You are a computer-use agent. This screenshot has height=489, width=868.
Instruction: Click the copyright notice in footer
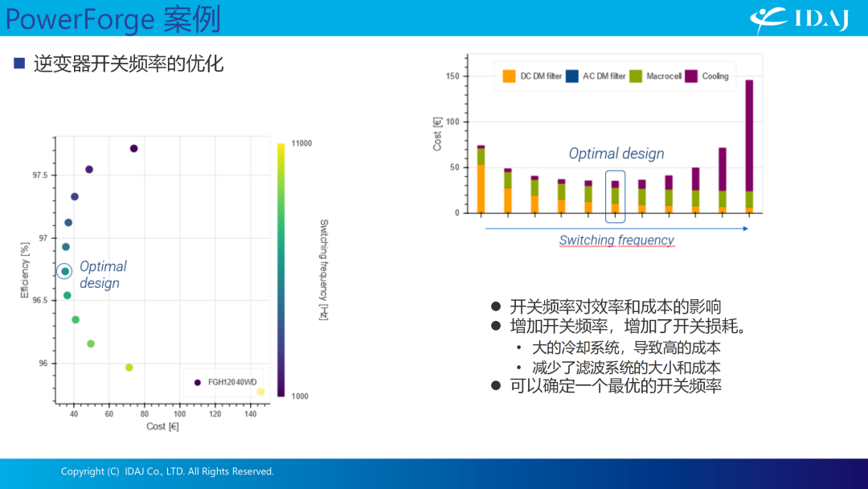point(167,471)
